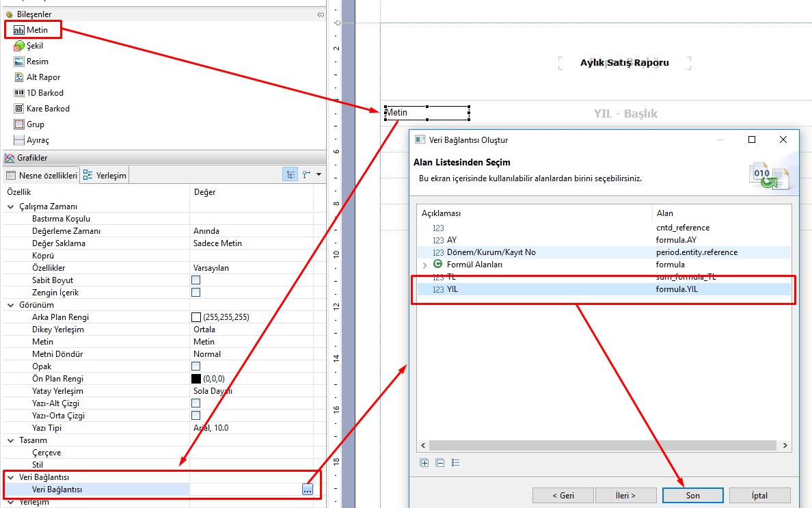
Task: Enable the Zengin İçerik checkbox
Action: 196,293
